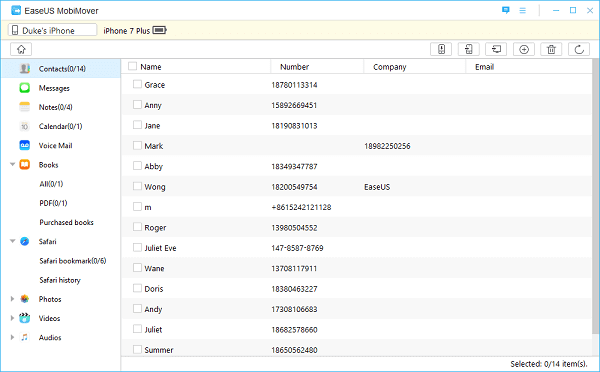Open Calendar(0/1) category
600x372 pixels.
pos(60,126)
